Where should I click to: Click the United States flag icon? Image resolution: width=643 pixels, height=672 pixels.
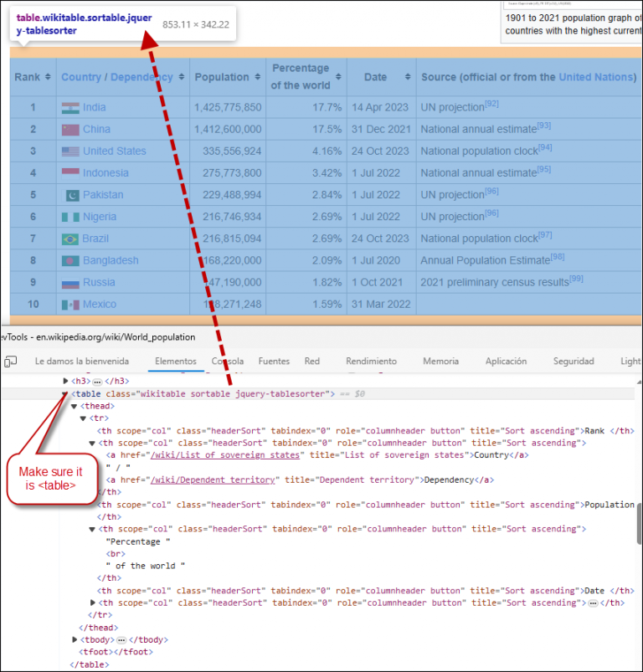pyautogui.click(x=70, y=151)
